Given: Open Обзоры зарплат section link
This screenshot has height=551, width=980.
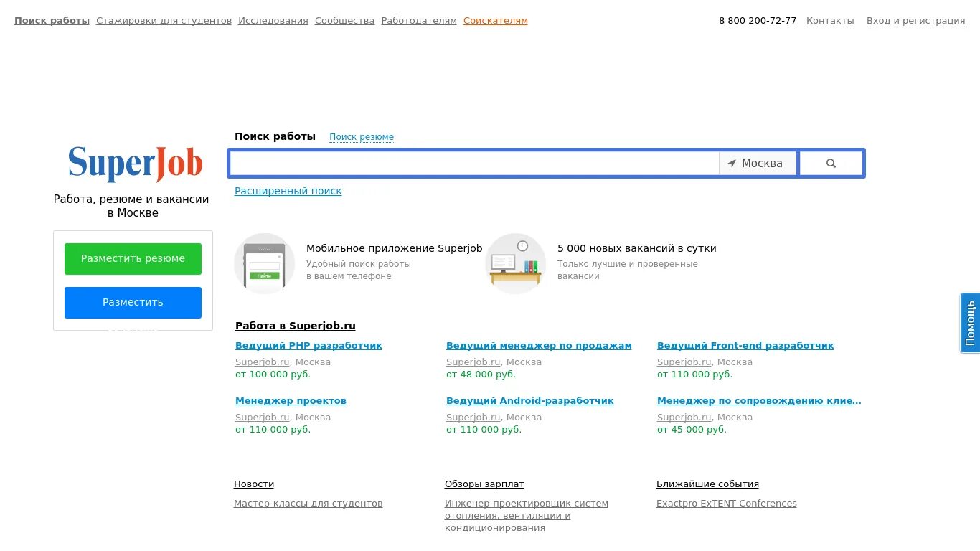Looking at the screenshot, I should click(x=484, y=484).
